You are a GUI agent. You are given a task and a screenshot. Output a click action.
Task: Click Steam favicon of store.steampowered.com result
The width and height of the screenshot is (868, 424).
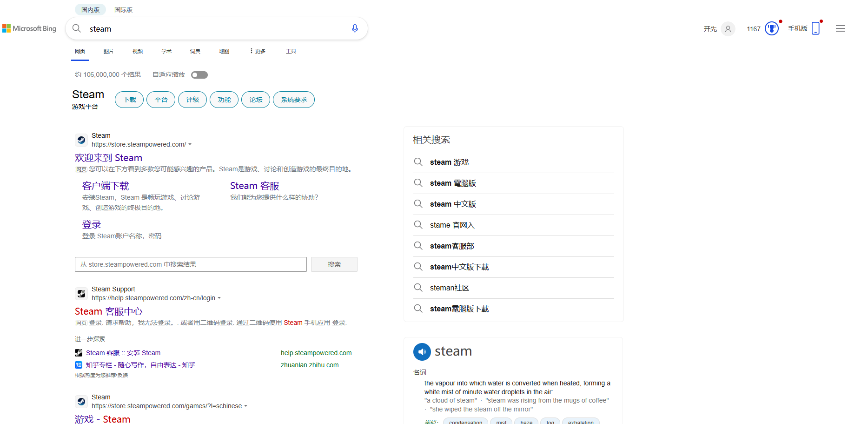point(81,140)
